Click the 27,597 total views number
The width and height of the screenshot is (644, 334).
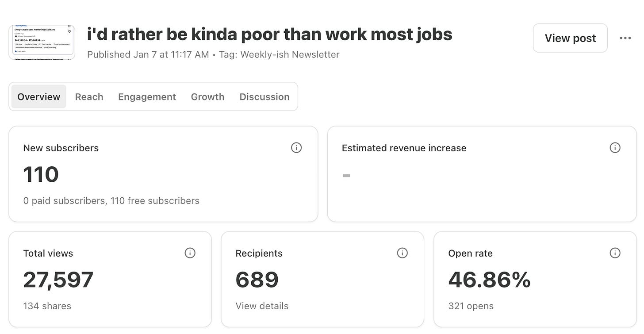click(x=58, y=280)
